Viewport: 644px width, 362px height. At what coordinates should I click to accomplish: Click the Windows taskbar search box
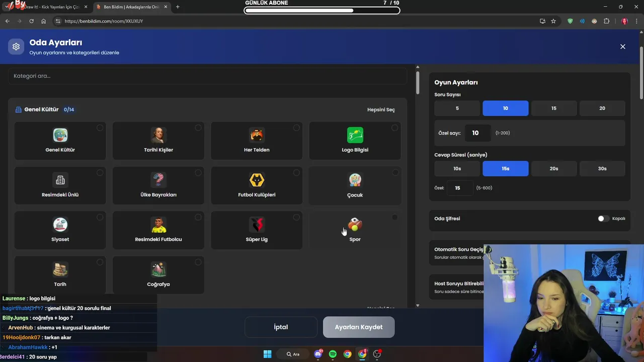click(x=293, y=354)
